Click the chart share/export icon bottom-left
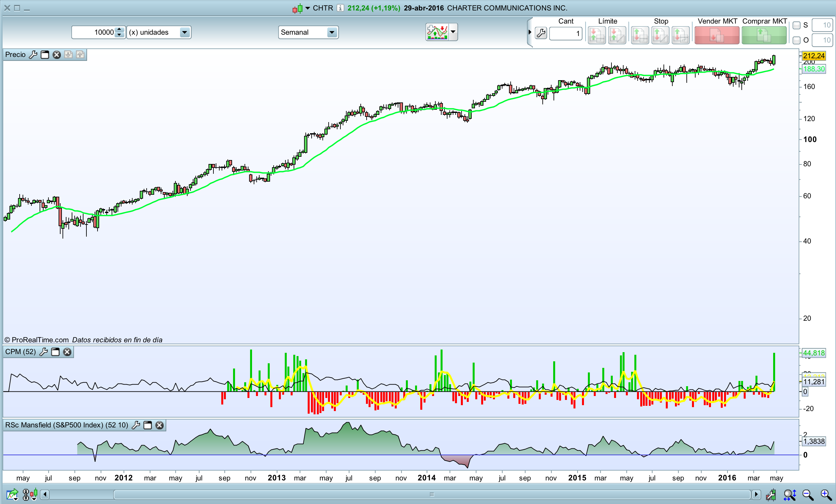836x504 pixels. (12, 495)
